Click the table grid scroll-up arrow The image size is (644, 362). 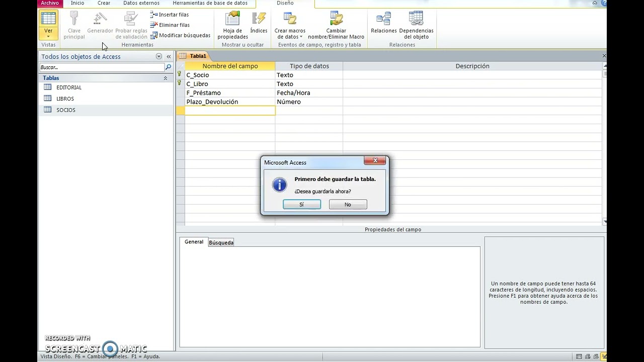point(604,65)
